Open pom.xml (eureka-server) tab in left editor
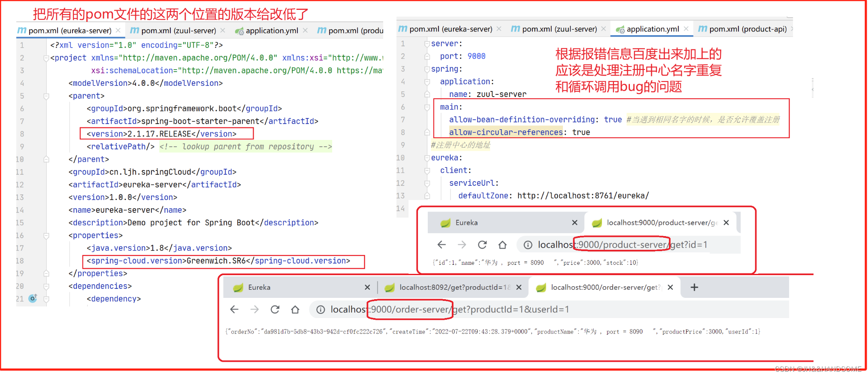 70,30
